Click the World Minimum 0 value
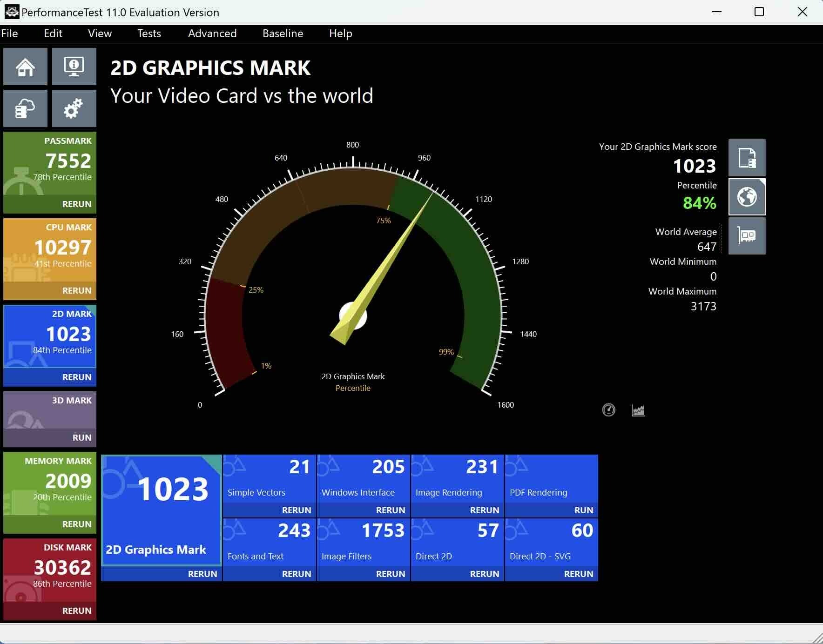 point(713,276)
